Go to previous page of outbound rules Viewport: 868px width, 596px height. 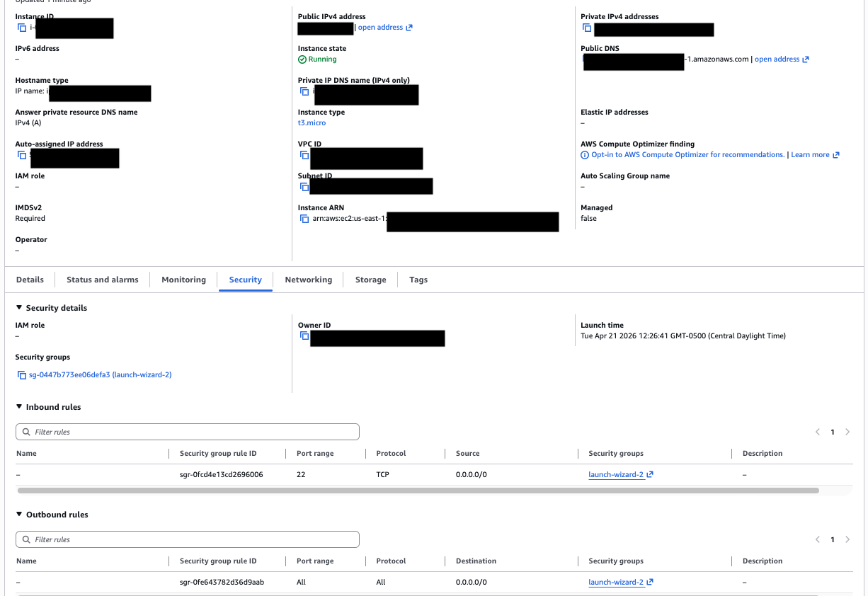tap(818, 539)
